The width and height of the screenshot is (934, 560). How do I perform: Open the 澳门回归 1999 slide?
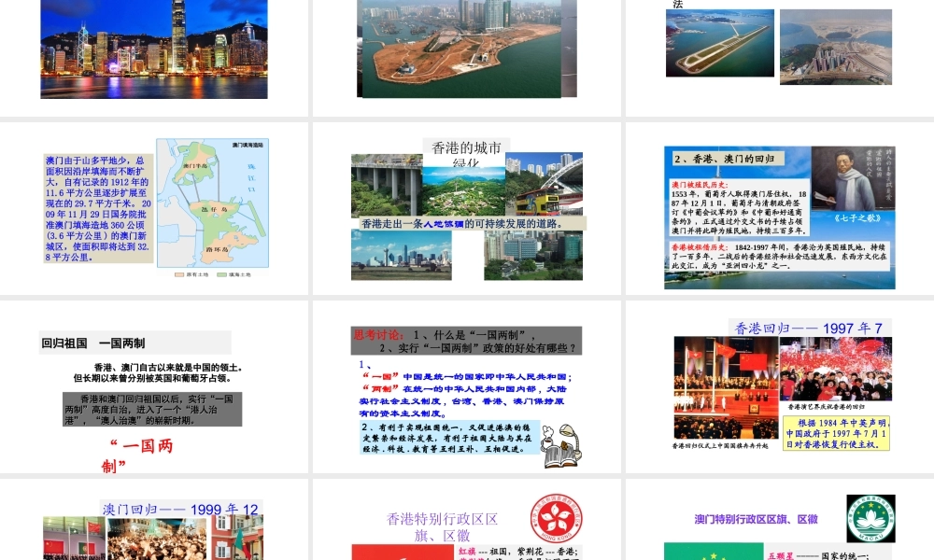154,520
